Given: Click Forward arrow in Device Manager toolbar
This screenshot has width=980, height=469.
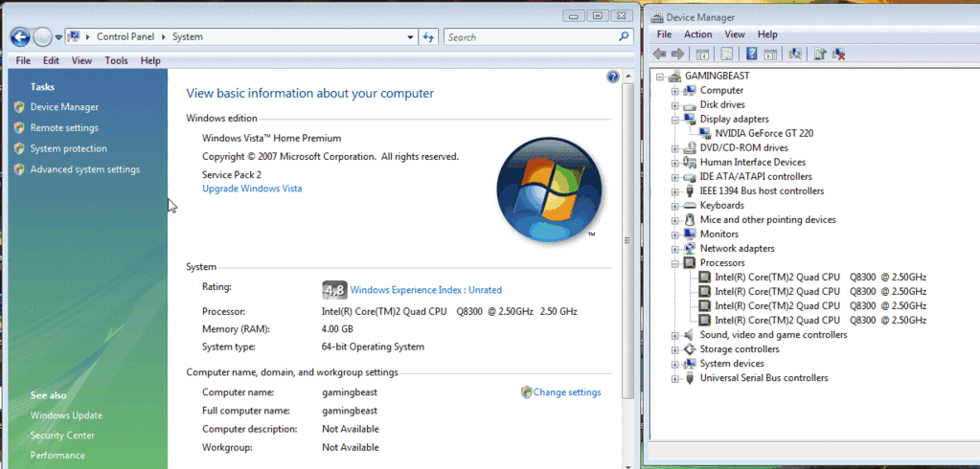Looking at the screenshot, I should tap(677, 55).
